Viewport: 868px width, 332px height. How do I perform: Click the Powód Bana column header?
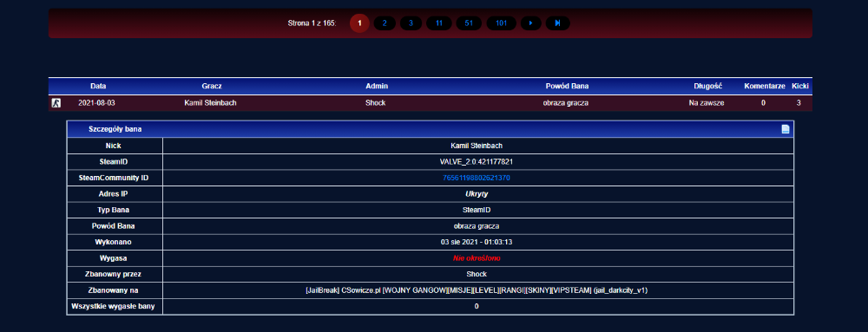tap(567, 86)
